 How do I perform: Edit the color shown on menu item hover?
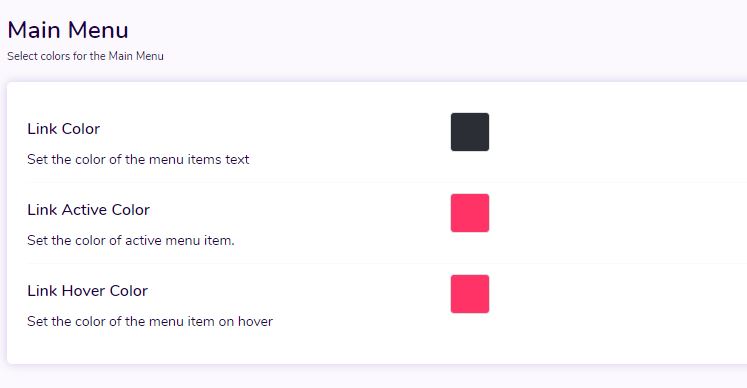[470, 294]
